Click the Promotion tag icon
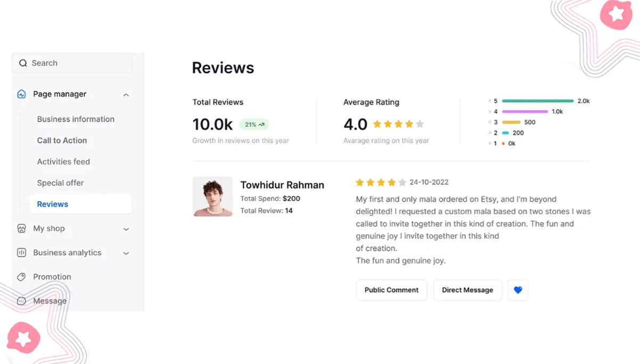 (21, 277)
